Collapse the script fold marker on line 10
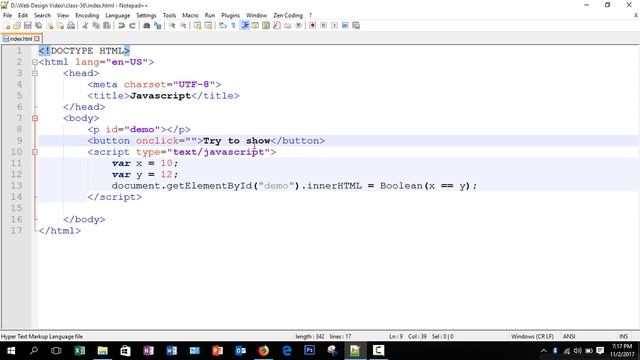 [x=35, y=152]
